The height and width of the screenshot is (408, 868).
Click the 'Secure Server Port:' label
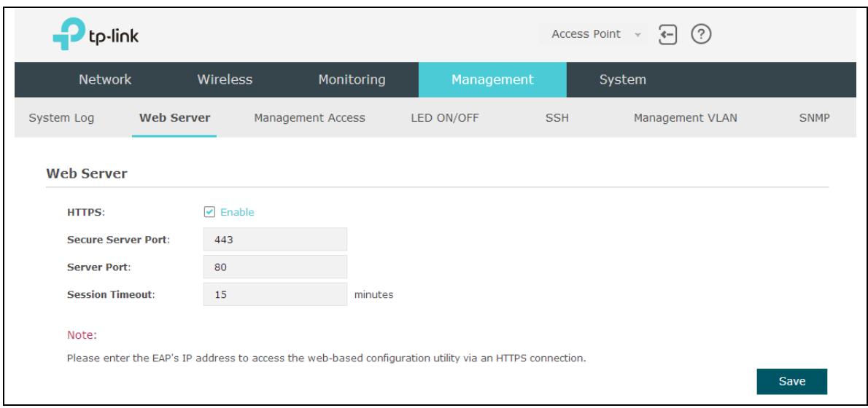coord(118,240)
